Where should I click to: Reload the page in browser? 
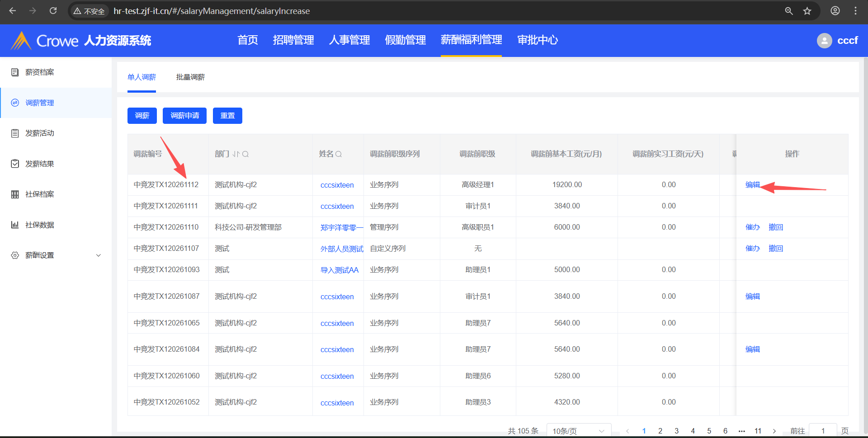(53, 11)
